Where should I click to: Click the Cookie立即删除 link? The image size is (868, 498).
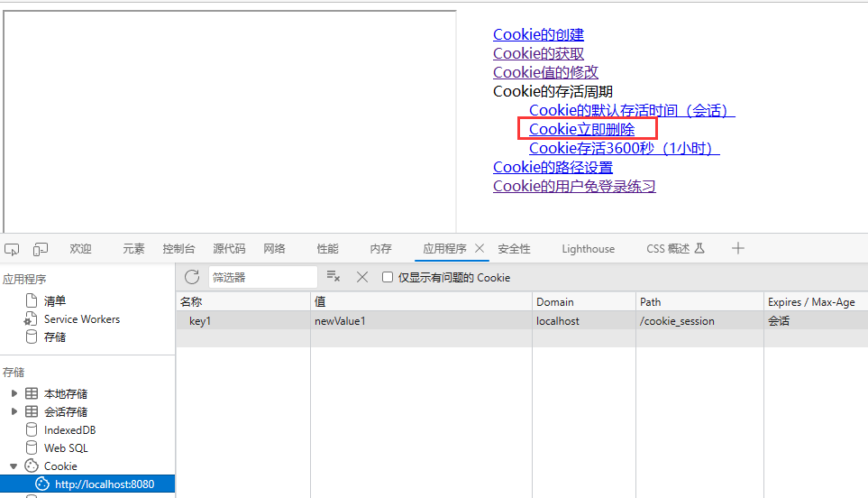[x=581, y=129]
